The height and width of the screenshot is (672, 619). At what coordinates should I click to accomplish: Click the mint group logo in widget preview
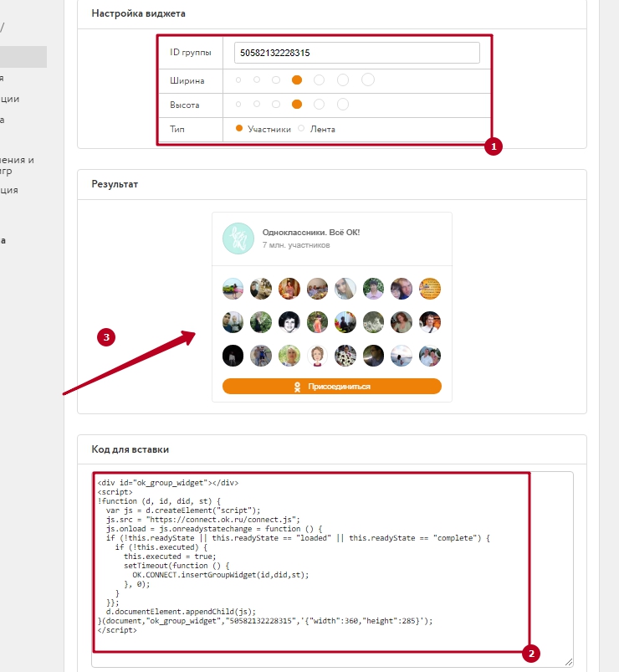tap(237, 239)
